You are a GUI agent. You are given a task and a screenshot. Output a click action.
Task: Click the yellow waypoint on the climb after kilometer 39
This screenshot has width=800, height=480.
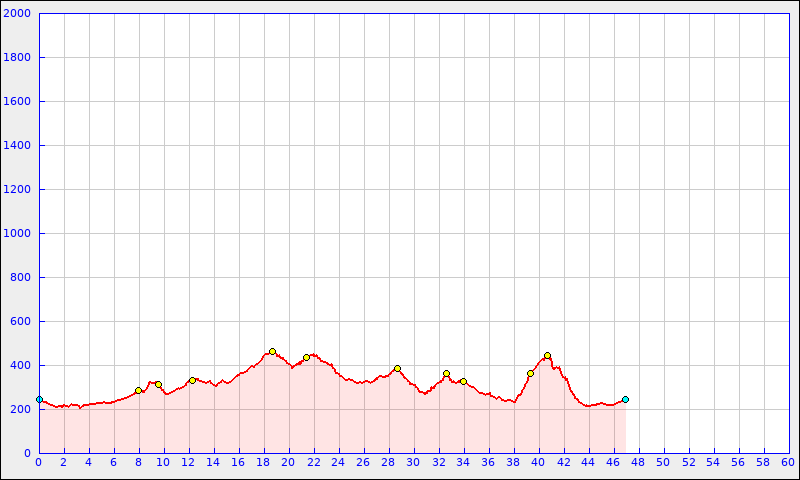(530, 373)
